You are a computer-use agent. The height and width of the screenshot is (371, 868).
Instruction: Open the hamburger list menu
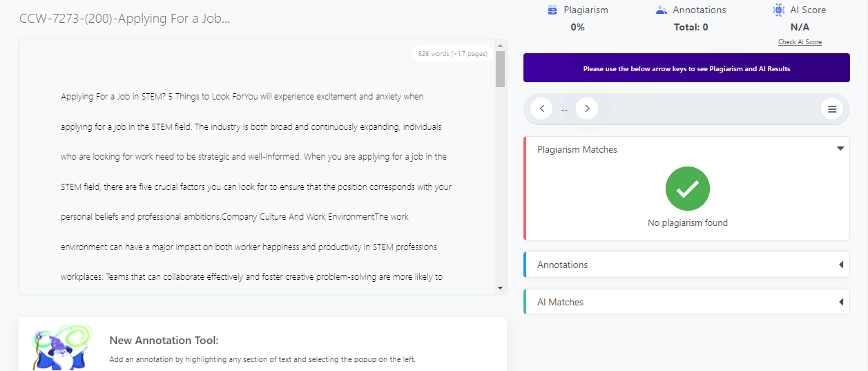click(832, 109)
